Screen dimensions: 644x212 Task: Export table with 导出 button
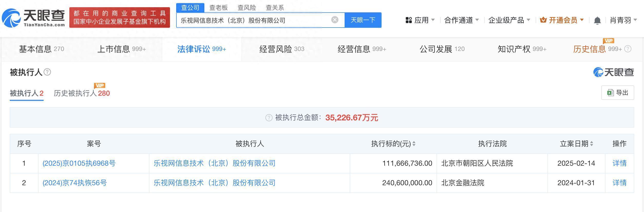618,93
